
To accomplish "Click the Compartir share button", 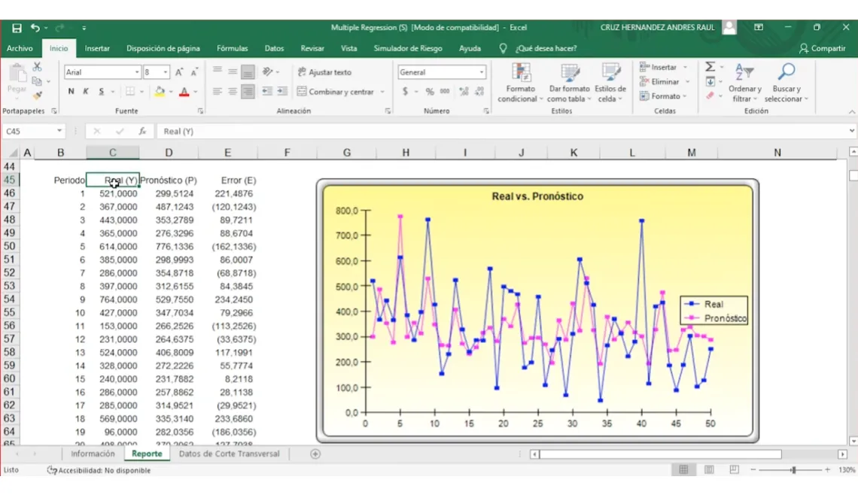I will coord(823,49).
